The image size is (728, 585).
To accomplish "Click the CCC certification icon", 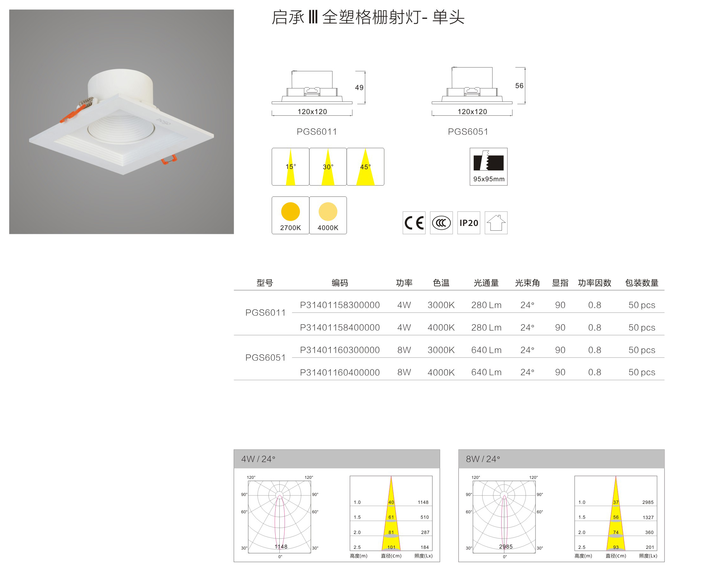I will 441,223.
